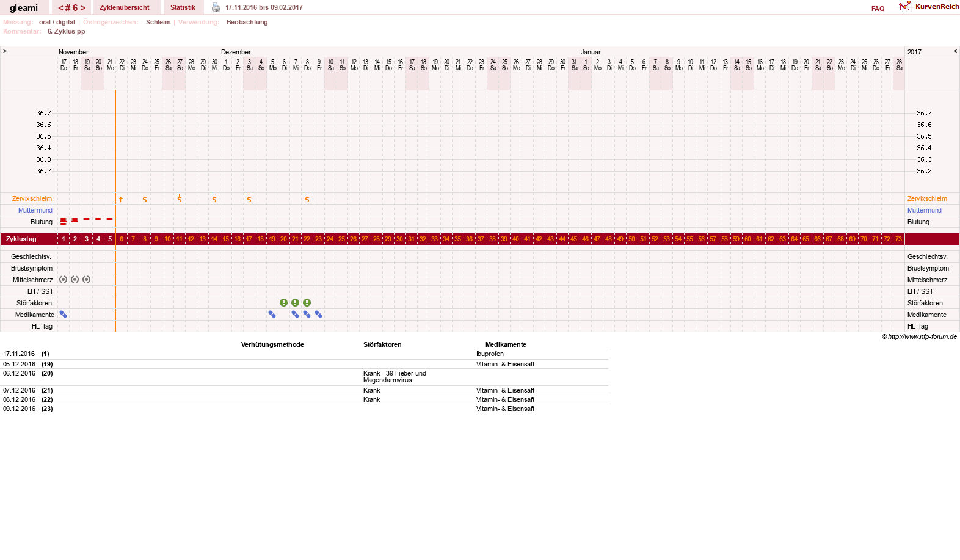960x560 pixels.
Task: Click Medikamente pill icon on cycle day 21
Action: 296,315
